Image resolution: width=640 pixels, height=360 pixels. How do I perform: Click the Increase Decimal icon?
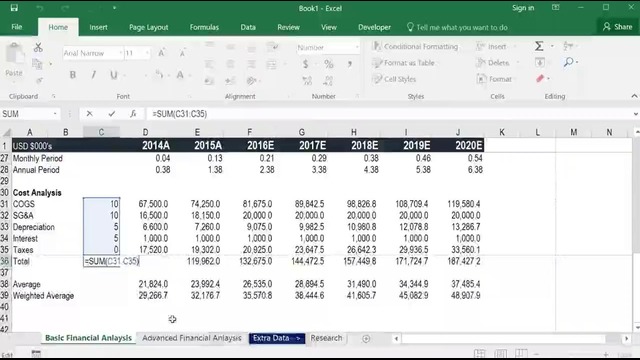click(x=307, y=80)
